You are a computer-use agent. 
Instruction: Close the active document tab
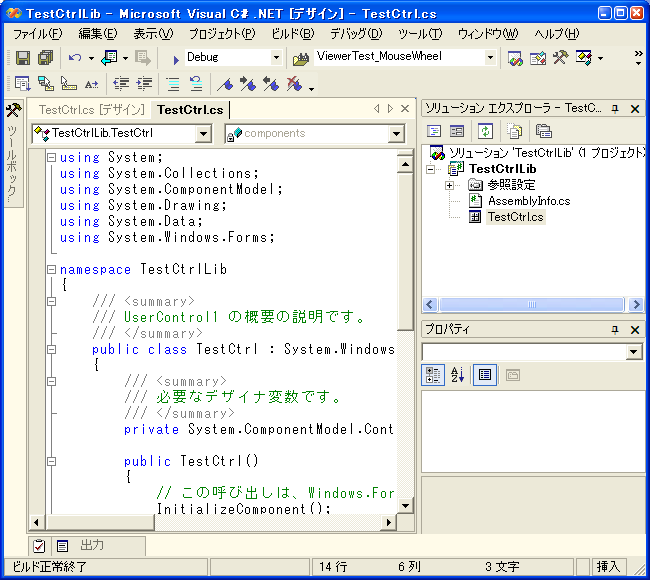pos(405,109)
